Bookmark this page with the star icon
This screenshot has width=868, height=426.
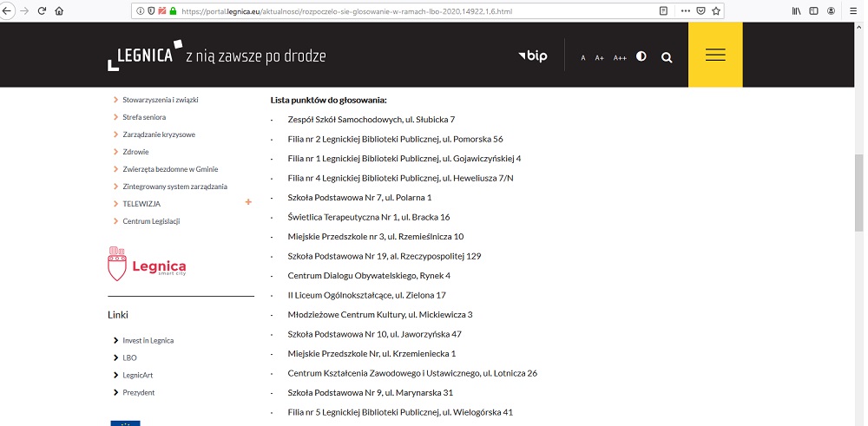point(716,10)
